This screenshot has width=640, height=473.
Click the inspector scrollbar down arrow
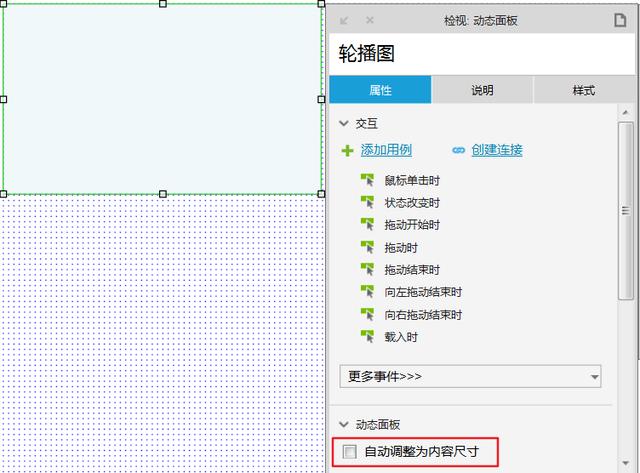point(625,463)
